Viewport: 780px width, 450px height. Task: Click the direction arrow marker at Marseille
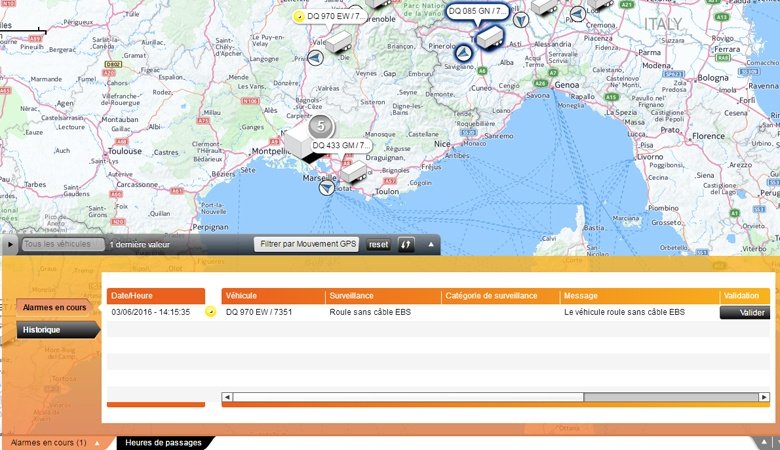click(x=326, y=188)
